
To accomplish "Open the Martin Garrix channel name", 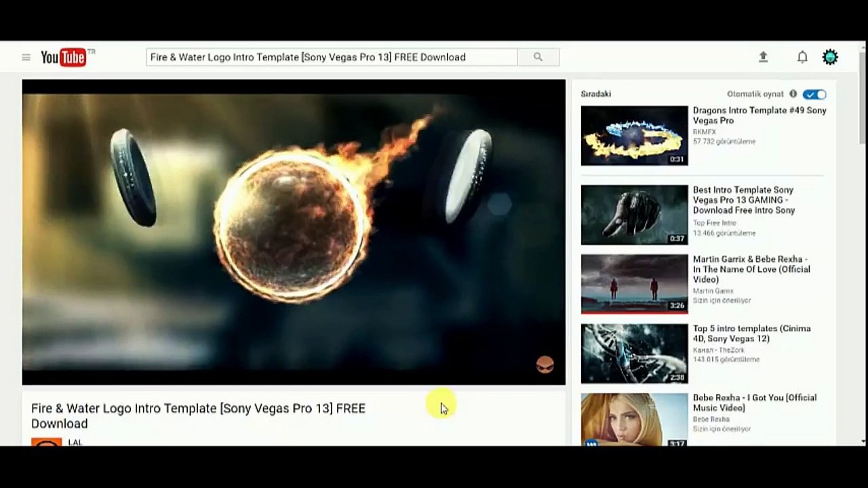I will coord(713,291).
